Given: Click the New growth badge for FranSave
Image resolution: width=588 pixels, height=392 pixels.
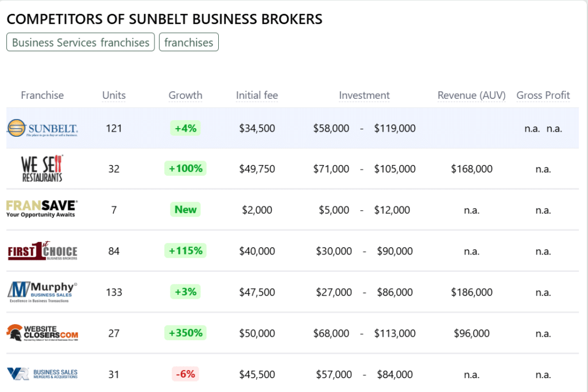Looking at the screenshot, I should [x=185, y=210].
